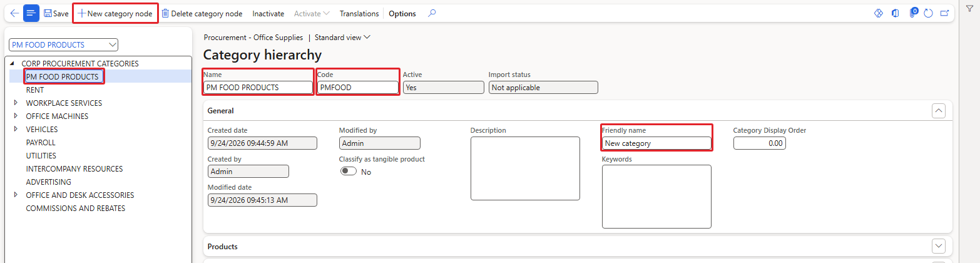Viewport: 980px width, 263px height.
Task: Edit the Name field
Action: pyautogui.click(x=258, y=88)
